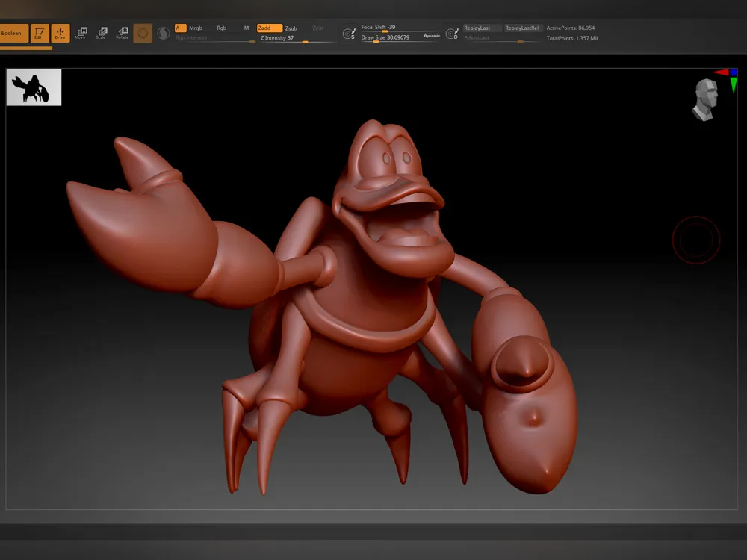The height and width of the screenshot is (560, 747).
Task: Select the dimmed Zcut mode
Action: point(317,28)
